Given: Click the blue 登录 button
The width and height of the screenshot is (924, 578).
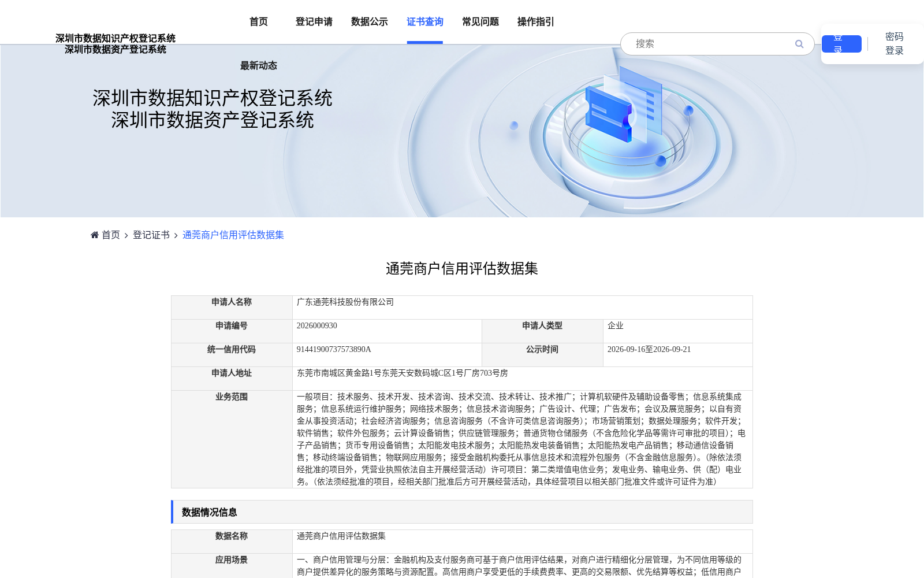Looking at the screenshot, I should (x=841, y=44).
